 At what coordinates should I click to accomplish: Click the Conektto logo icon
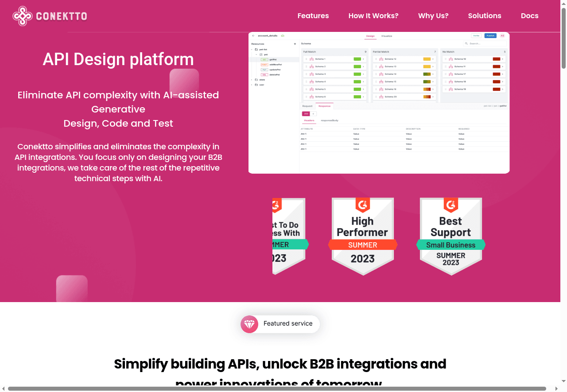click(x=23, y=16)
